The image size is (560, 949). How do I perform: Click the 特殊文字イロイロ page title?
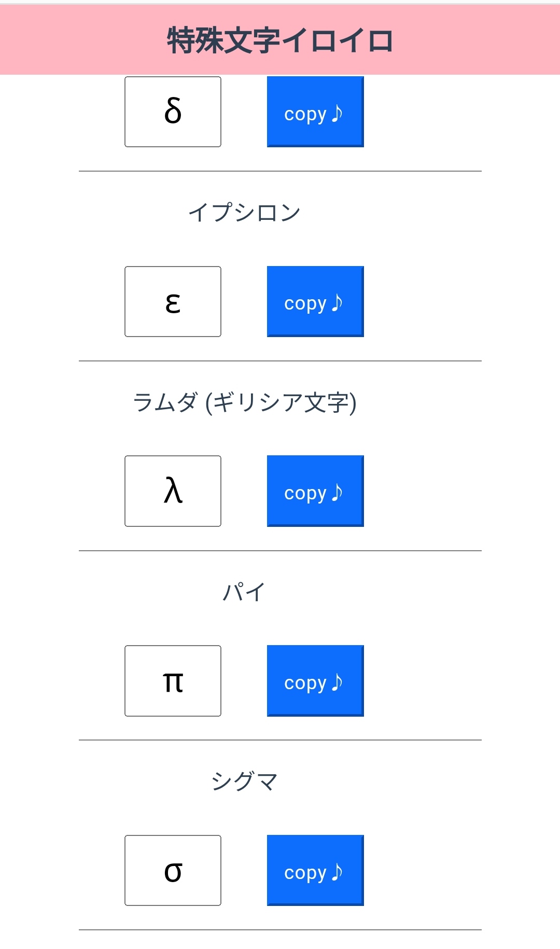[280, 39]
